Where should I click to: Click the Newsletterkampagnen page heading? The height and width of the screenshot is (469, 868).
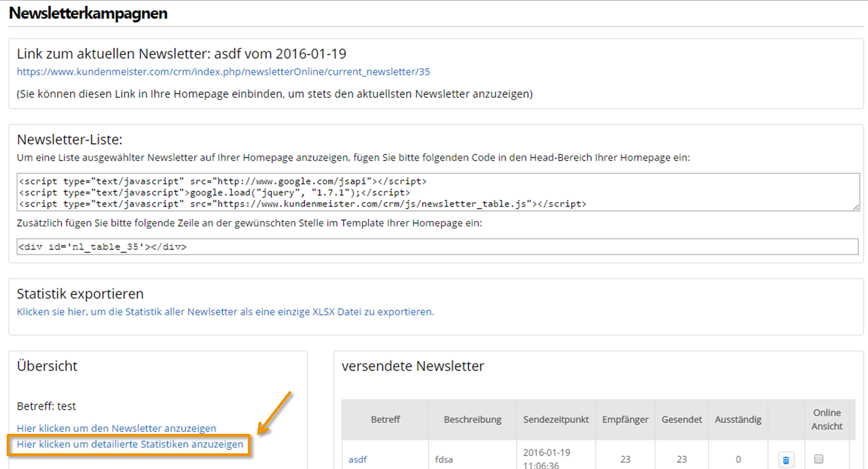[x=88, y=13]
